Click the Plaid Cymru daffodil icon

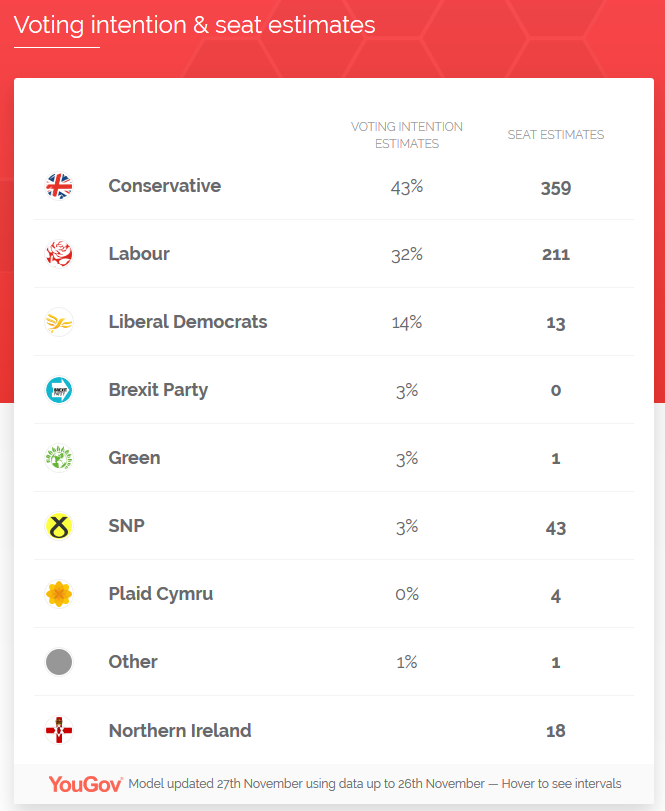[x=59, y=594]
